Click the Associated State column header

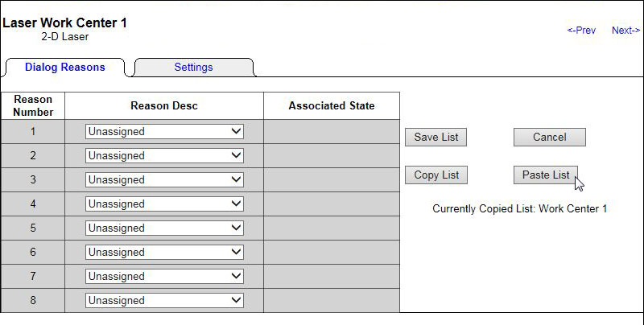pyautogui.click(x=331, y=106)
